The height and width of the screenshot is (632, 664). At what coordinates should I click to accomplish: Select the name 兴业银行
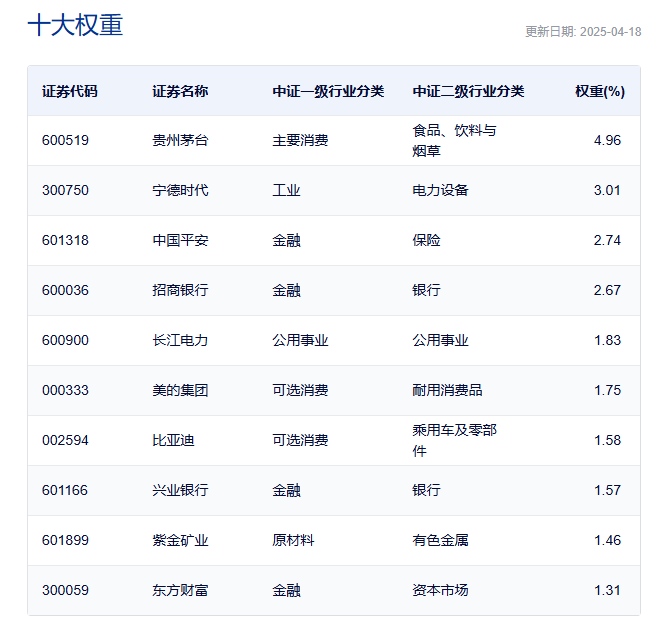tap(180, 490)
